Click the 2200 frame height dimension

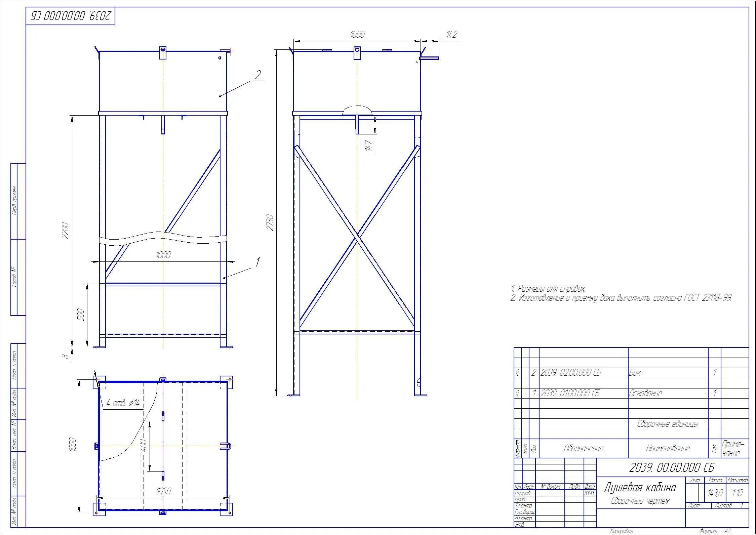(x=65, y=231)
